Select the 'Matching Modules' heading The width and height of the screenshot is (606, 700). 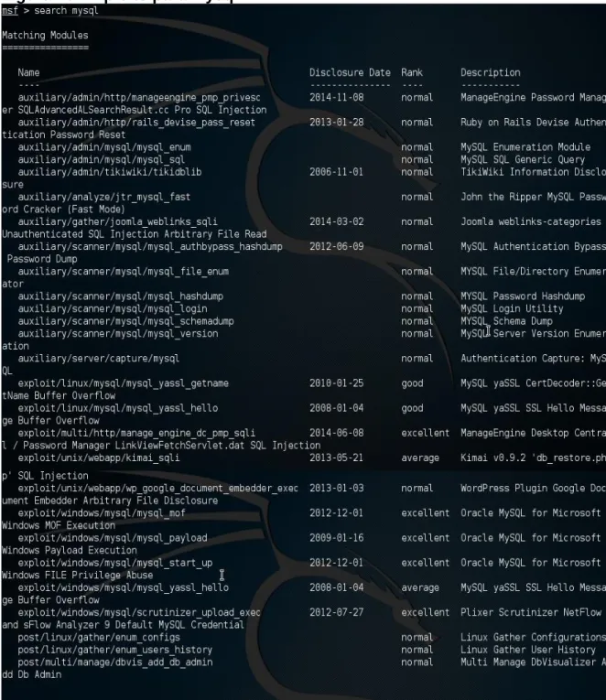[45, 36]
